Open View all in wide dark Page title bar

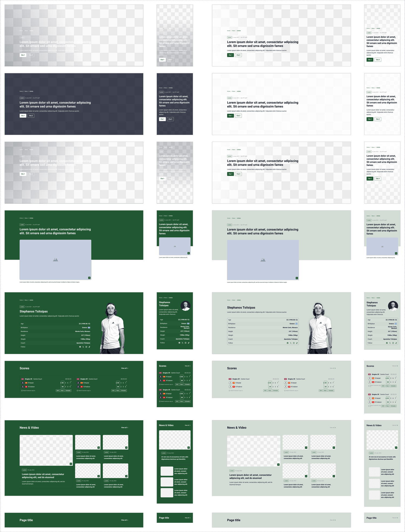click(124, 520)
